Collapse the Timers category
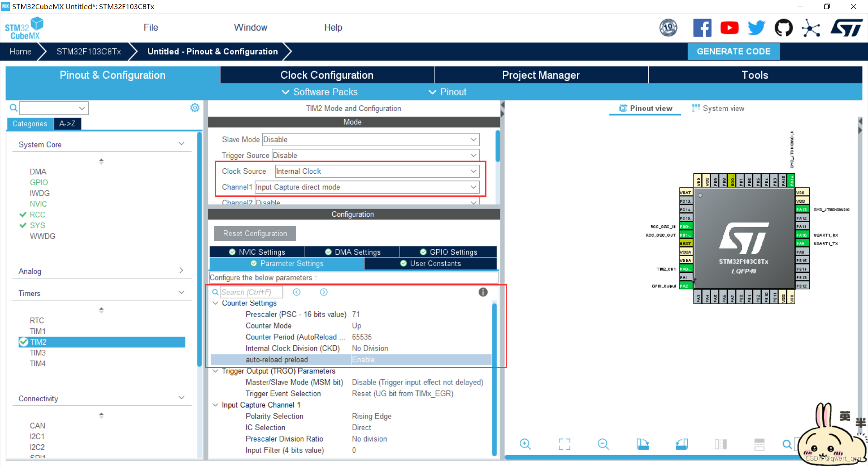Viewport: 868px width, 466px height. tap(181, 293)
